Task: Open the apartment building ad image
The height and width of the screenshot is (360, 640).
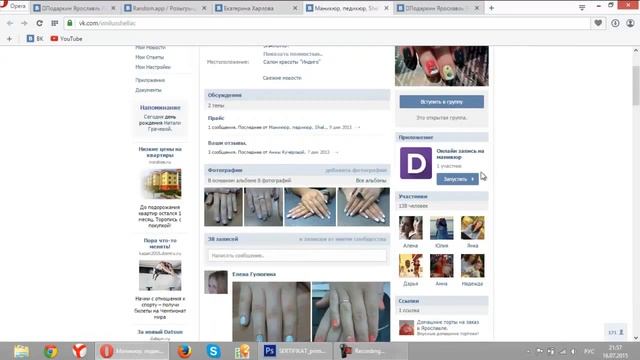Action: click(x=160, y=184)
